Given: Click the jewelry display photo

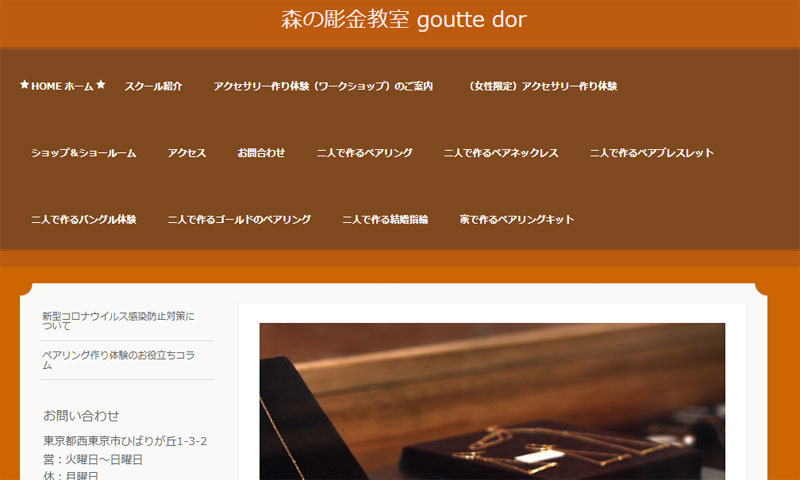Looking at the screenshot, I should pos(492,401).
